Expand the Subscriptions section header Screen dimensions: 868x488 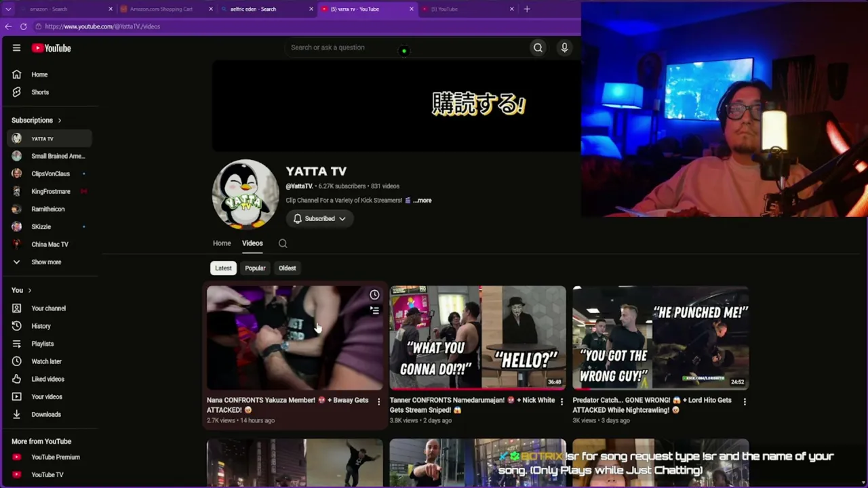[x=37, y=120]
